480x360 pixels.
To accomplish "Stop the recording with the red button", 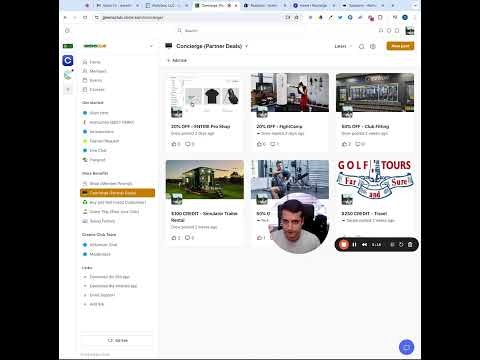I will coord(344,244).
